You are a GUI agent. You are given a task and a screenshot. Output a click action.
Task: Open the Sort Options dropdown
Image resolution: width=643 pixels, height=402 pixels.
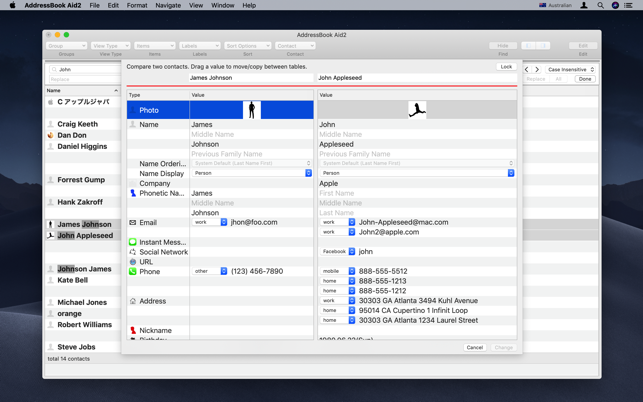click(x=247, y=46)
